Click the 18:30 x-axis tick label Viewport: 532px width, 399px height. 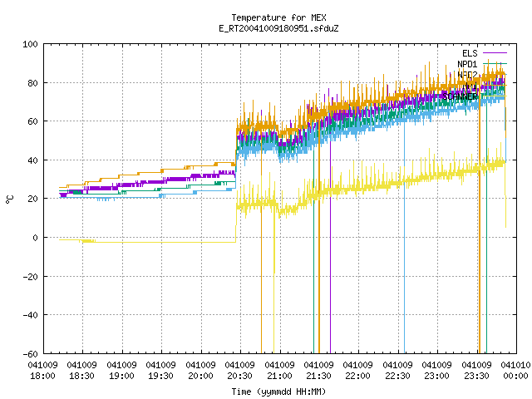click(81, 376)
